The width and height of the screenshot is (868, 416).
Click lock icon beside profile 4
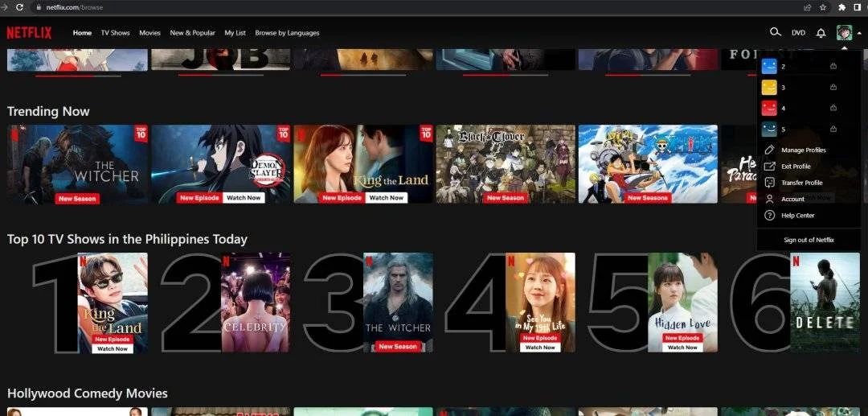point(833,108)
